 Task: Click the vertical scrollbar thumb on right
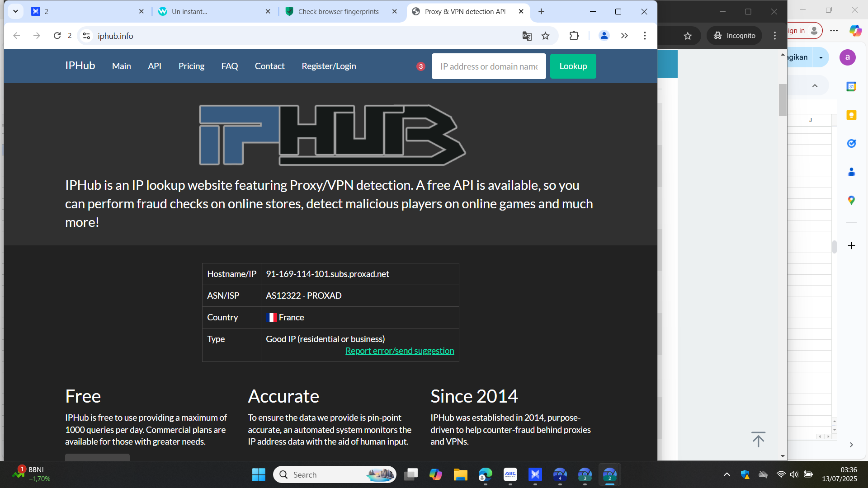(x=783, y=100)
